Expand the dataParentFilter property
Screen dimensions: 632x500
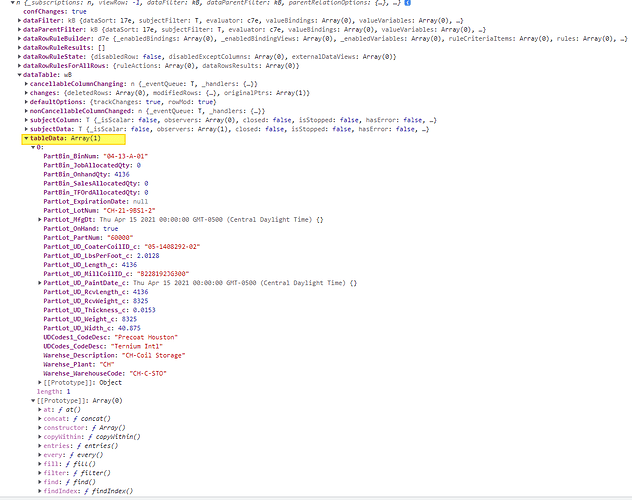(x=19, y=29)
